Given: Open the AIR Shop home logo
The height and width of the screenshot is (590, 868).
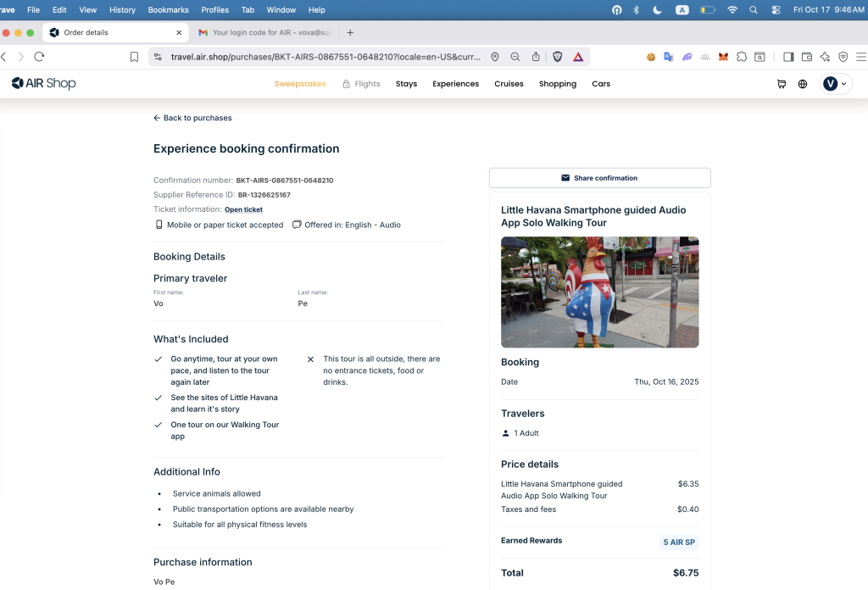Looking at the screenshot, I should coord(44,83).
